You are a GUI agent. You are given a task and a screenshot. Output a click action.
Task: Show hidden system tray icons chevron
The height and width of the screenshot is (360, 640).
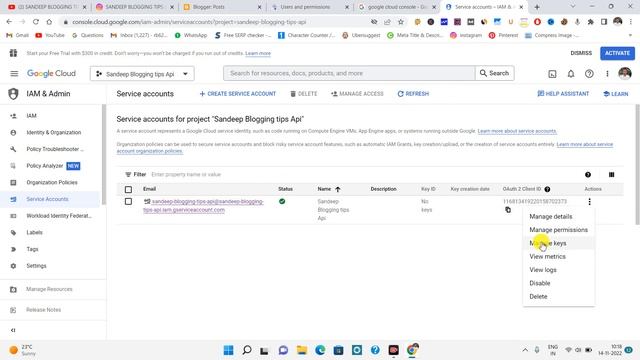[525, 350]
